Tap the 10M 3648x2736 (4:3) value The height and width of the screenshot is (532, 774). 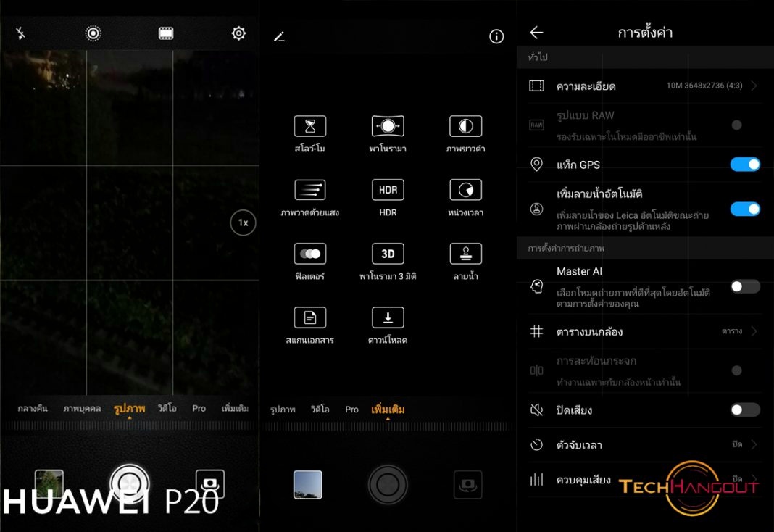pos(704,86)
